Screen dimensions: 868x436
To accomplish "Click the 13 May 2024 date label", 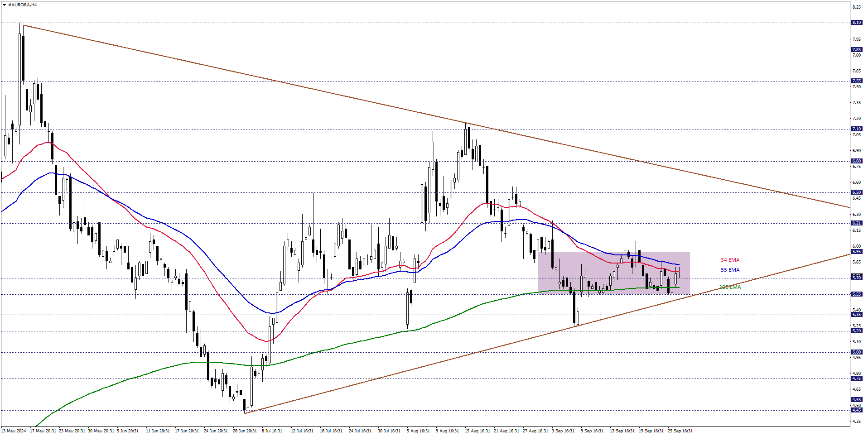I will (14, 431).
